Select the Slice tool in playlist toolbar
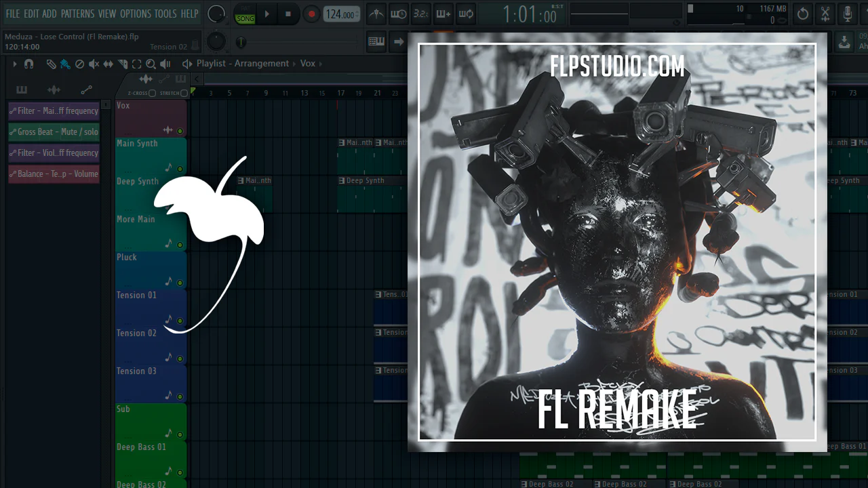Screen dimensions: 868x488 (x=122, y=64)
